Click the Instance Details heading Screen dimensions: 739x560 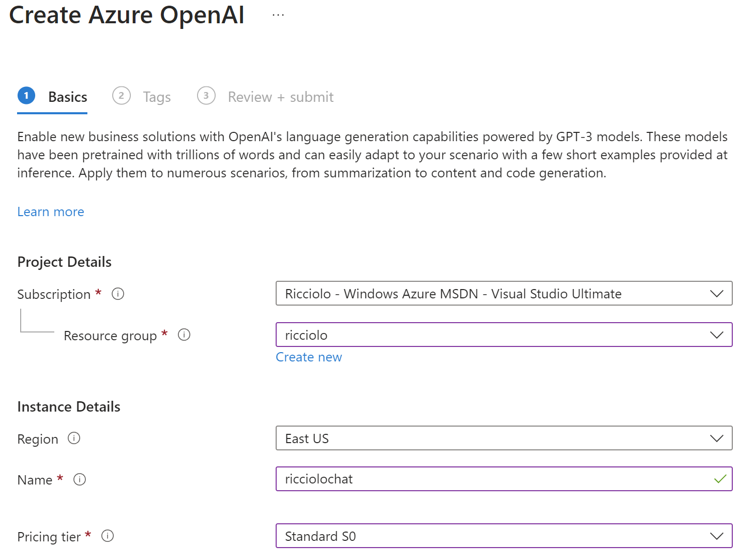(x=69, y=407)
